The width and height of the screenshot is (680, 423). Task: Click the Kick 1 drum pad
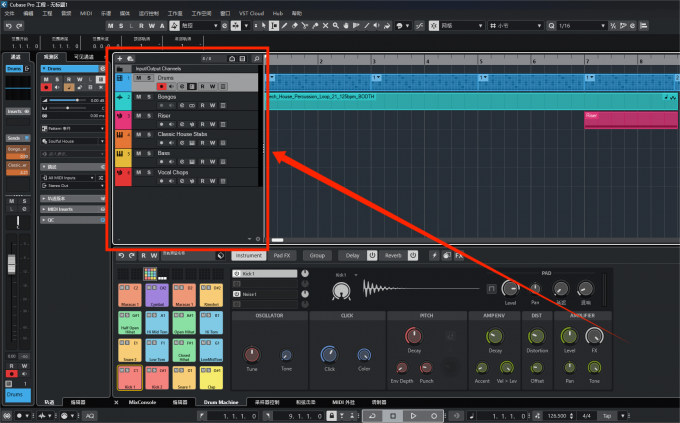[130, 377]
